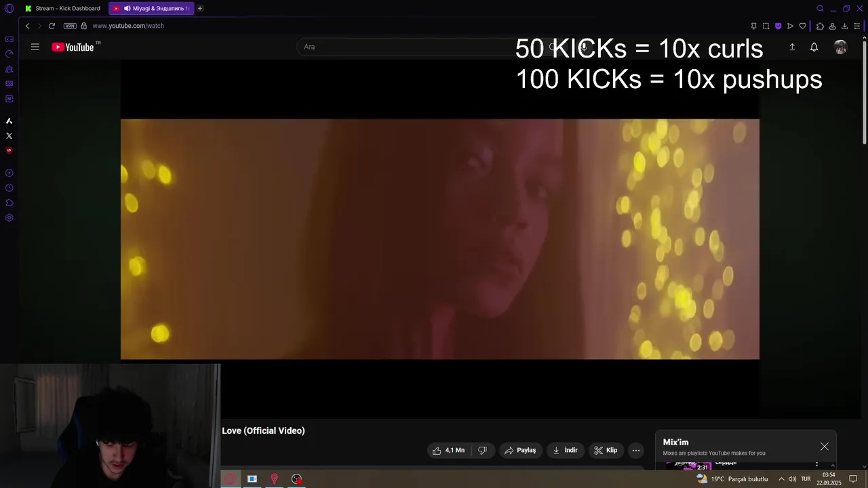Open GX Cleaner sidebar icon
Viewport: 868px width, 488px height.
[9, 69]
